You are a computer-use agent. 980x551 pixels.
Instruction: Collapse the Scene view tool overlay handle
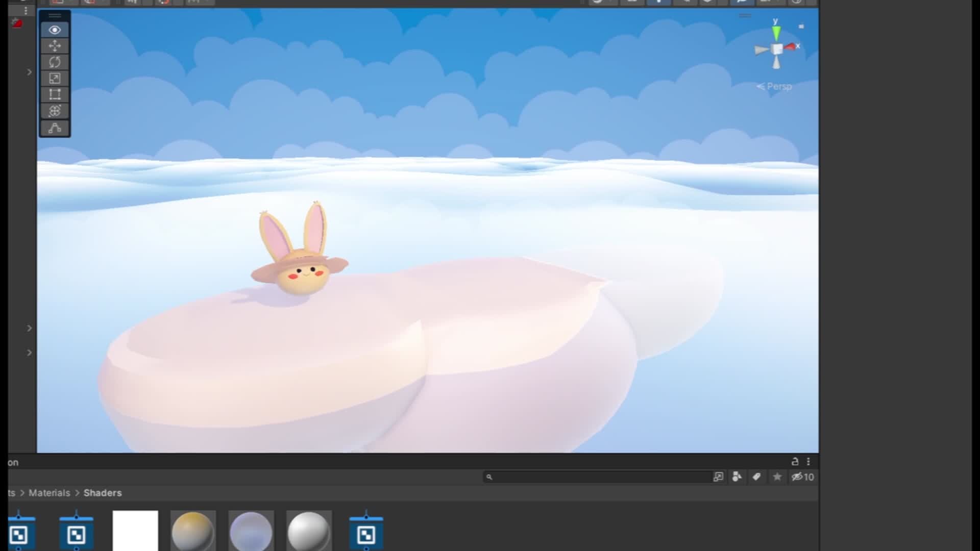coord(55,16)
